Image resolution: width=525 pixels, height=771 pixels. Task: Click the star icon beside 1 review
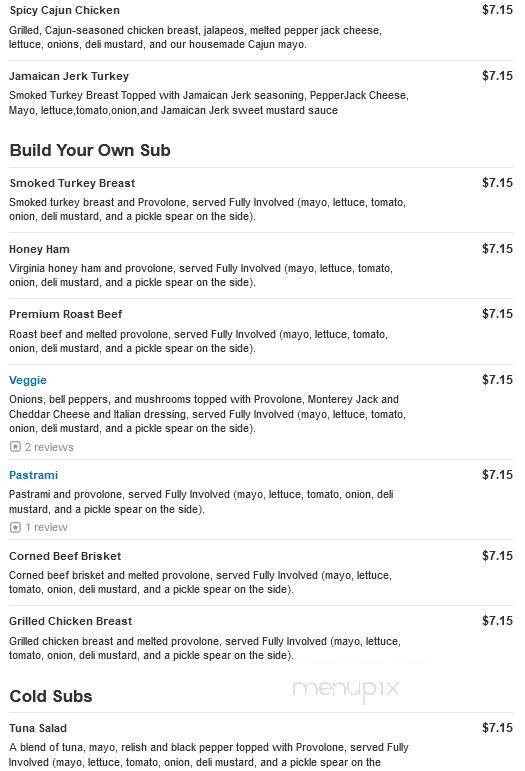pos(15,527)
